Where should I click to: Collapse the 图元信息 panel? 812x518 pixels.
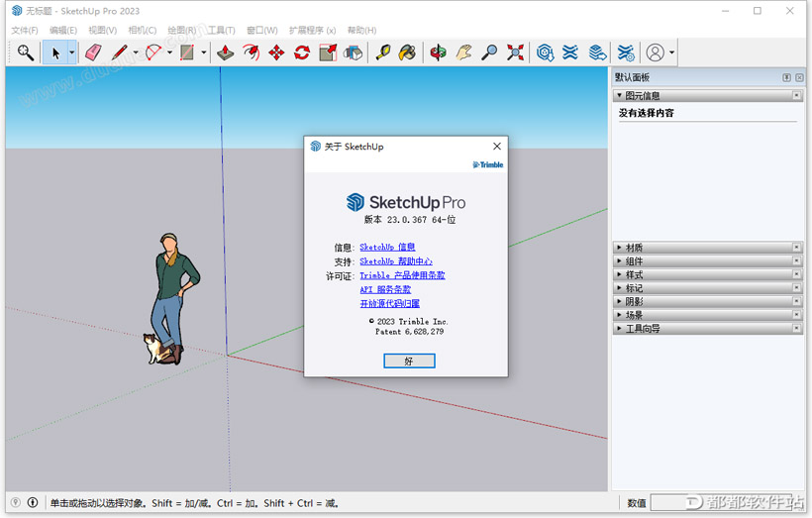point(619,95)
